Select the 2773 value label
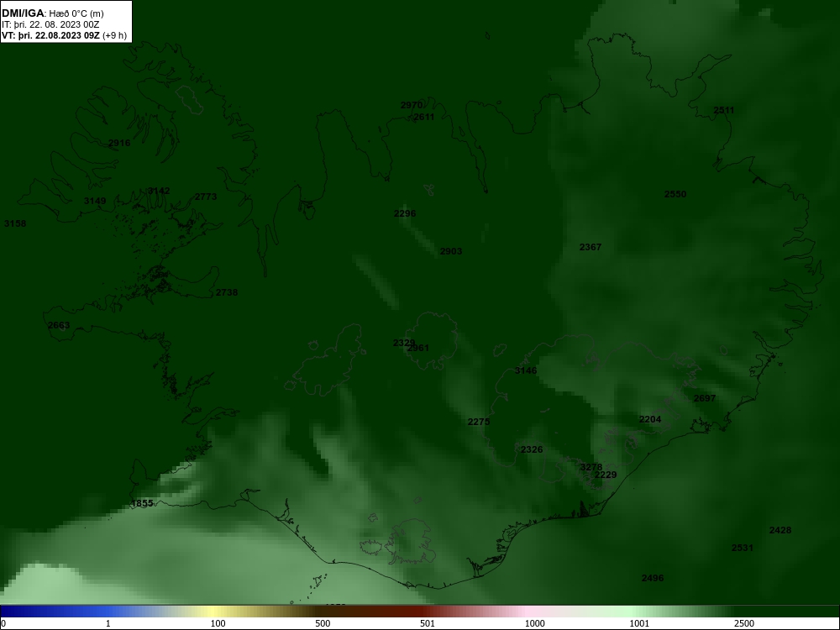840x630 pixels. 206,197
